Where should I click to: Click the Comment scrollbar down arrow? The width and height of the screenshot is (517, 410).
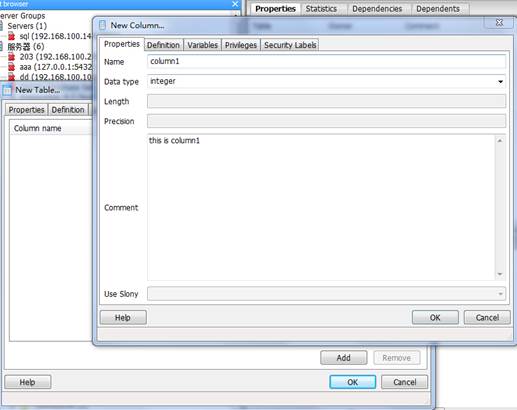coord(500,274)
